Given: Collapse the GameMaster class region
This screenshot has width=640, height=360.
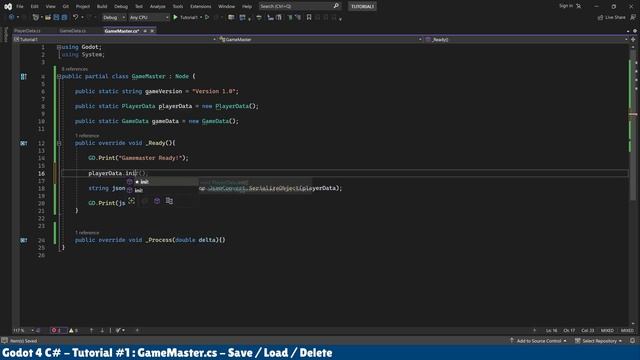Looking at the screenshot, I should (x=59, y=77).
